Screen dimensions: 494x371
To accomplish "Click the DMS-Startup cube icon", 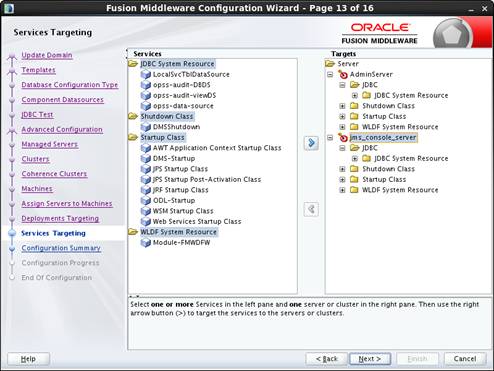I will pos(146,158).
